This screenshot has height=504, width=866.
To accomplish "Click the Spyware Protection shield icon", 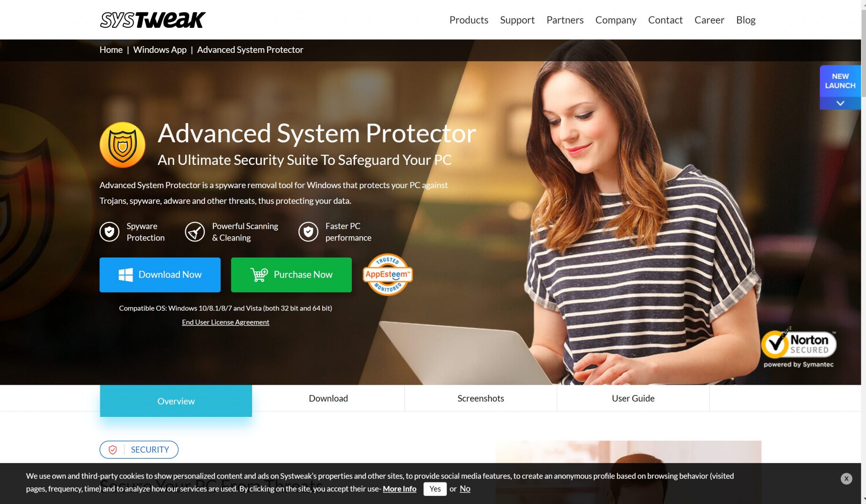I will pyautogui.click(x=109, y=232).
